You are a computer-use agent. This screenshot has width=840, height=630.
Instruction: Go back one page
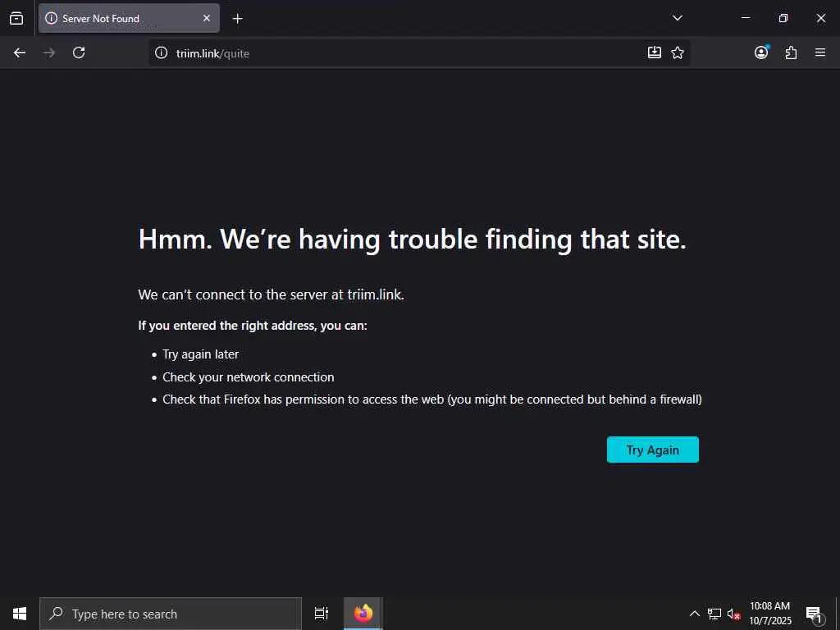20,52
